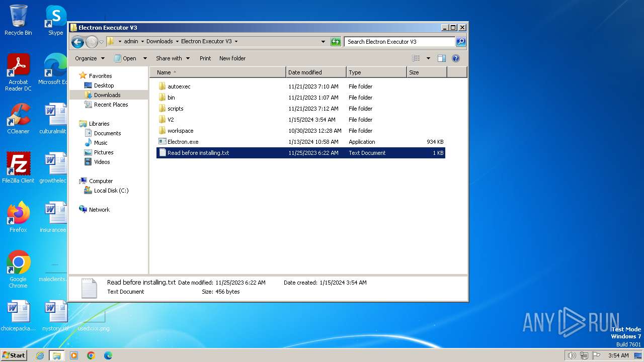Select the FileZilla Client desktop icon
Viewport: 644px width, 362px height.
(18, 168)
